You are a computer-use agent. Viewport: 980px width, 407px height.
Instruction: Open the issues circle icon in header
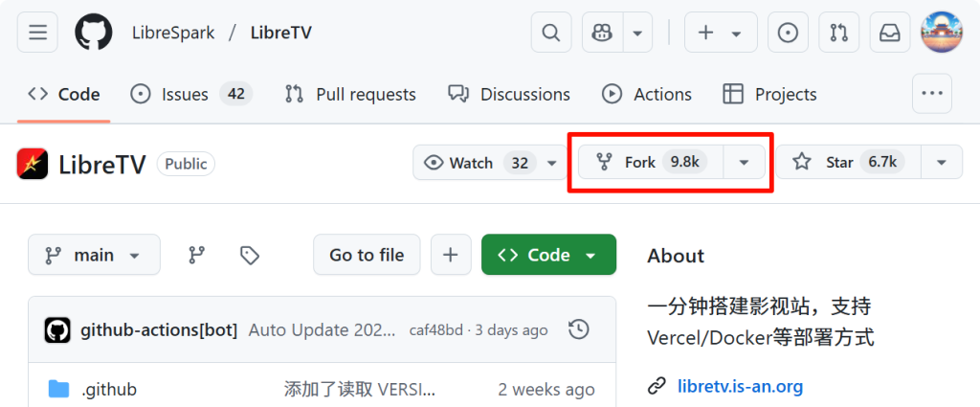coord(788,32)
